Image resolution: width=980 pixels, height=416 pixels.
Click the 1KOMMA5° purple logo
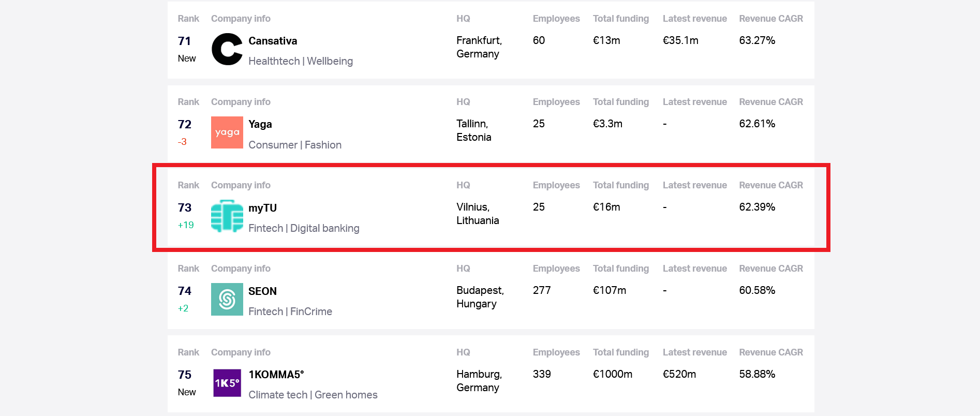[x=227, y=383]
